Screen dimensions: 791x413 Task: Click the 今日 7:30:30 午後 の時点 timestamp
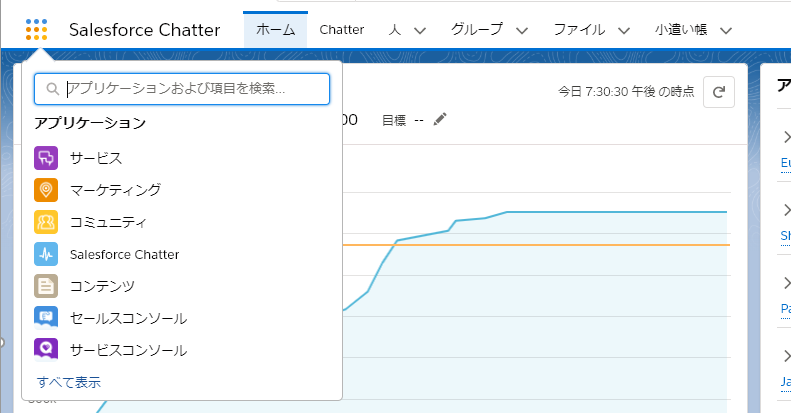pyautogui.click(x=626, y=92)
